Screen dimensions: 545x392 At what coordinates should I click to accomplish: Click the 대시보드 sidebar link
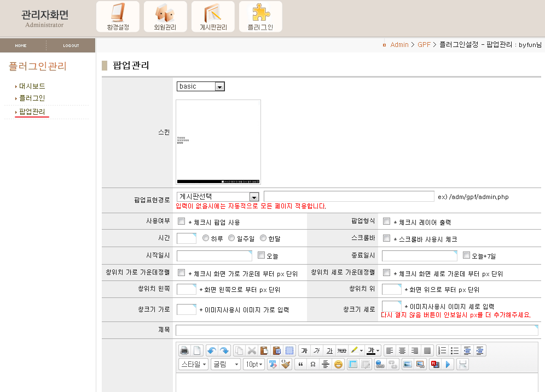(32, 86)
